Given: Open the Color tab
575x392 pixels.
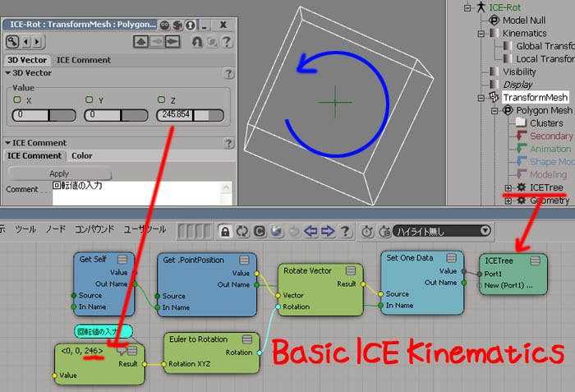Looking at the screenshot, I should [x=82, y=155].
